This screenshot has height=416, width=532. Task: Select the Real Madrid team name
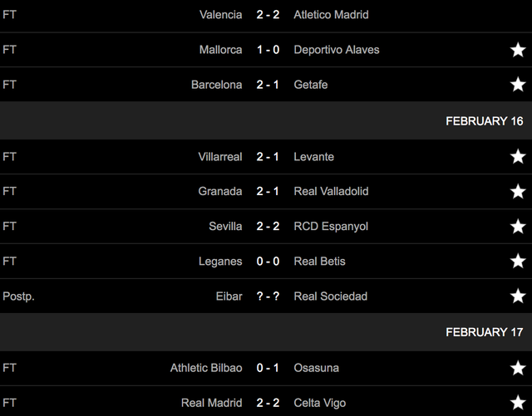click(x=211, y=403)
